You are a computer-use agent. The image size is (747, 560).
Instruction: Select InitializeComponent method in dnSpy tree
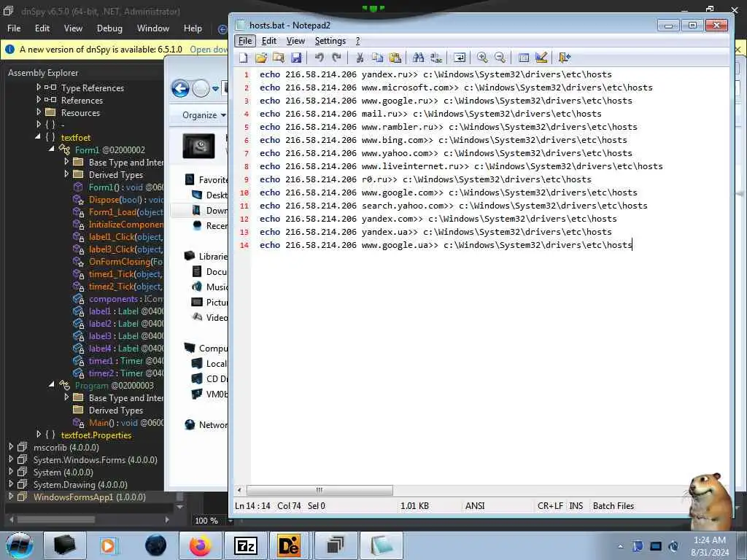click(125, 225)
